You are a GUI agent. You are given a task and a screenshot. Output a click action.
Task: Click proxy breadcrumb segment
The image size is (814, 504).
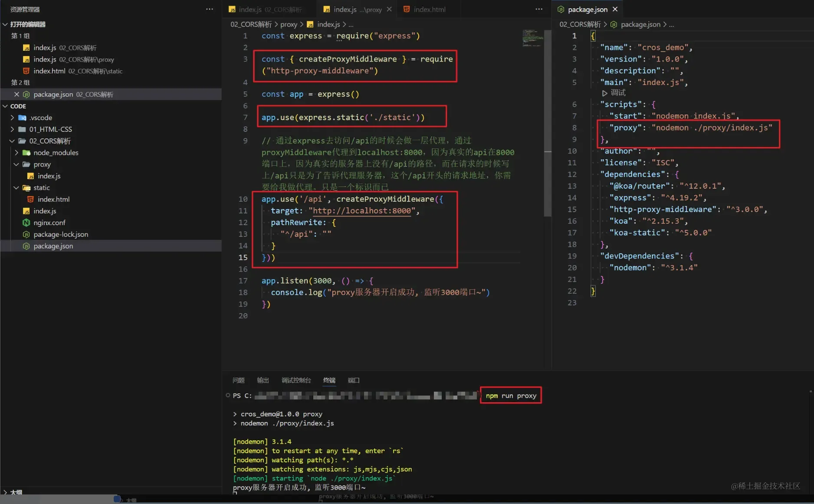(x=289, y=25)
